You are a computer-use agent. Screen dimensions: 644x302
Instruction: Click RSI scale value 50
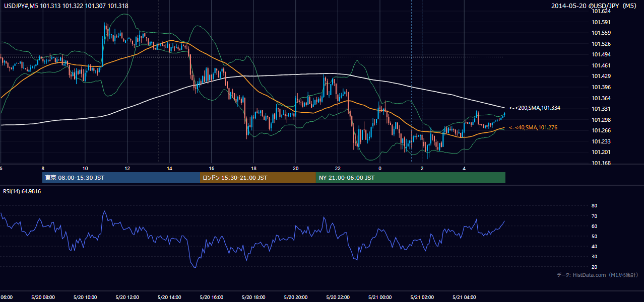tap(594, 236)
